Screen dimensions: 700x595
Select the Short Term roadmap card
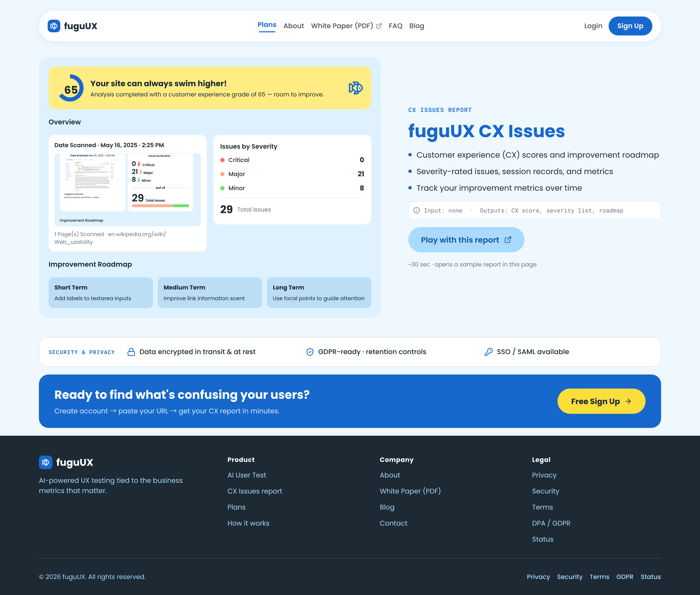101,293
